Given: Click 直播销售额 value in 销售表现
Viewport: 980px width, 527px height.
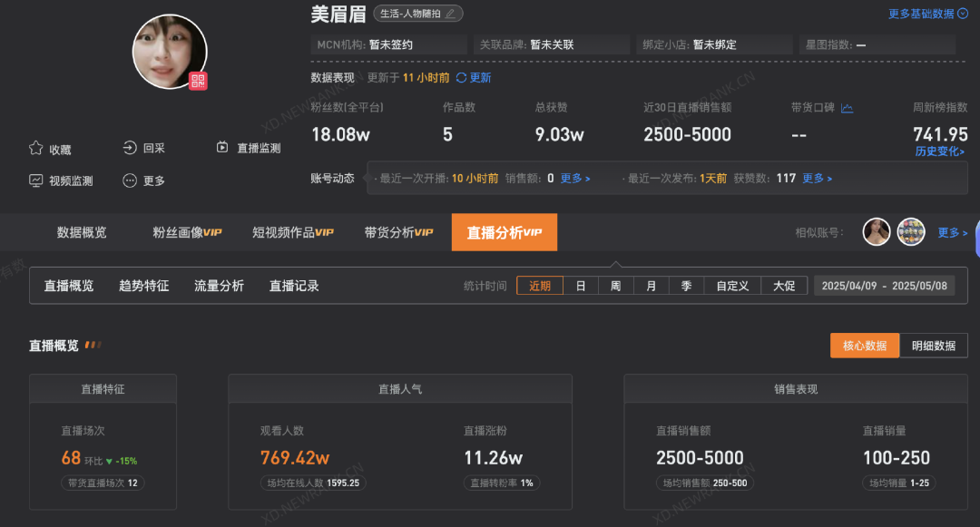Looking at the screenshot, I should pos(700,458).
